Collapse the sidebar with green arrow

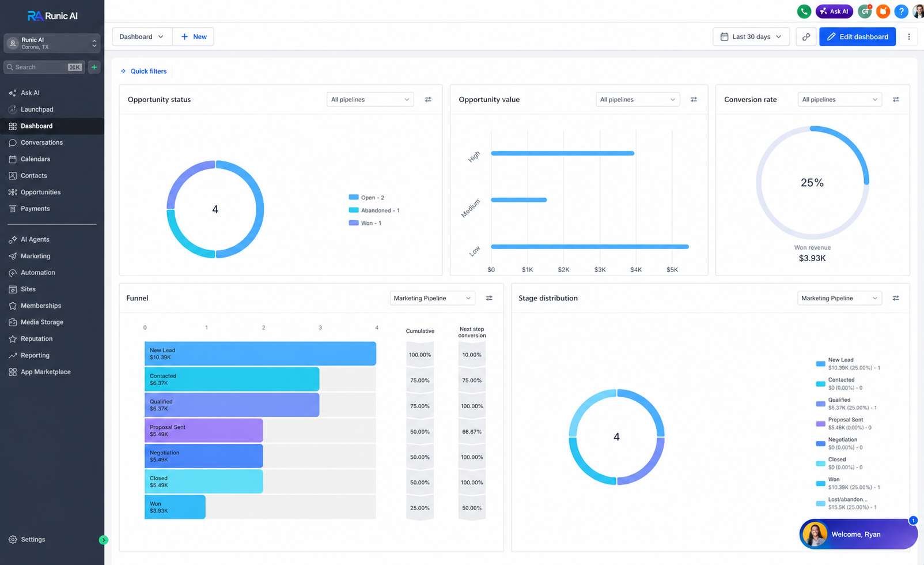pyautogui.click(x=104, y=540)
